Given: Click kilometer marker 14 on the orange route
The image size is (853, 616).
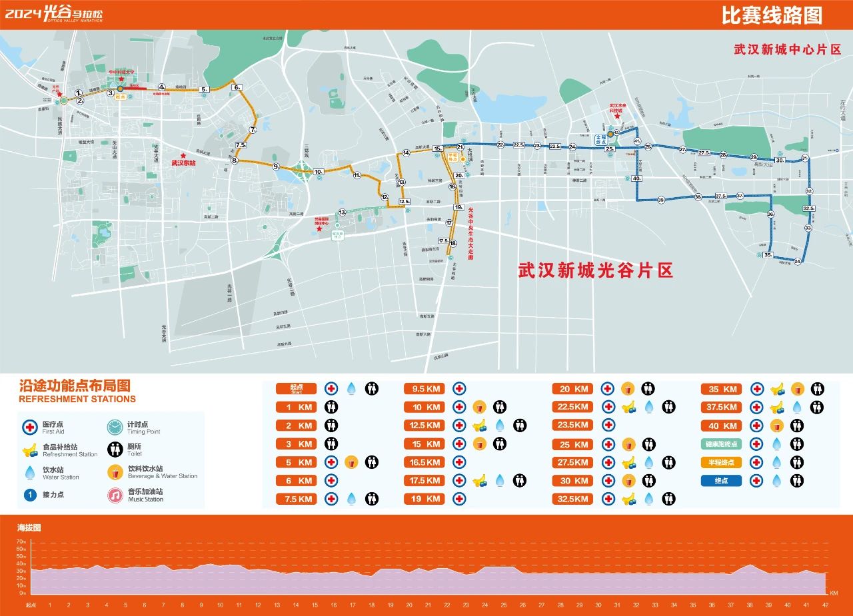Looking at the screenshot, I should [x=406, y=153].
